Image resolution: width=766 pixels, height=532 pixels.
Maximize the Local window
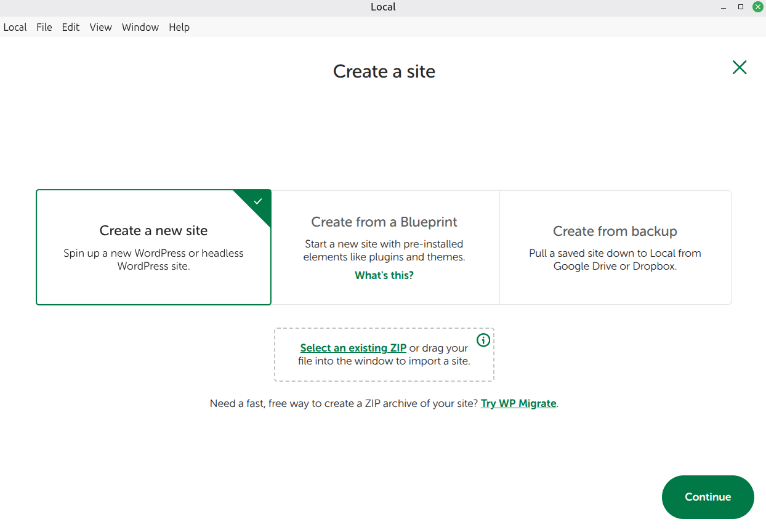pyautogui.click(x=741, y=7)
